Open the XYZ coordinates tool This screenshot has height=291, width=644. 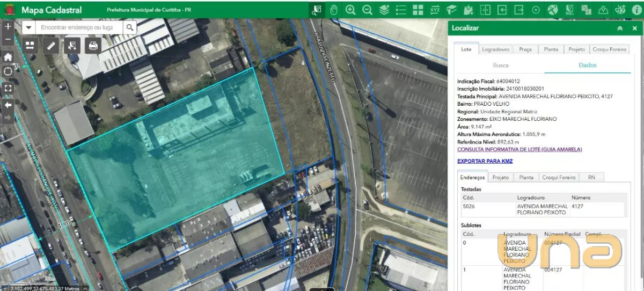point(435,10)
